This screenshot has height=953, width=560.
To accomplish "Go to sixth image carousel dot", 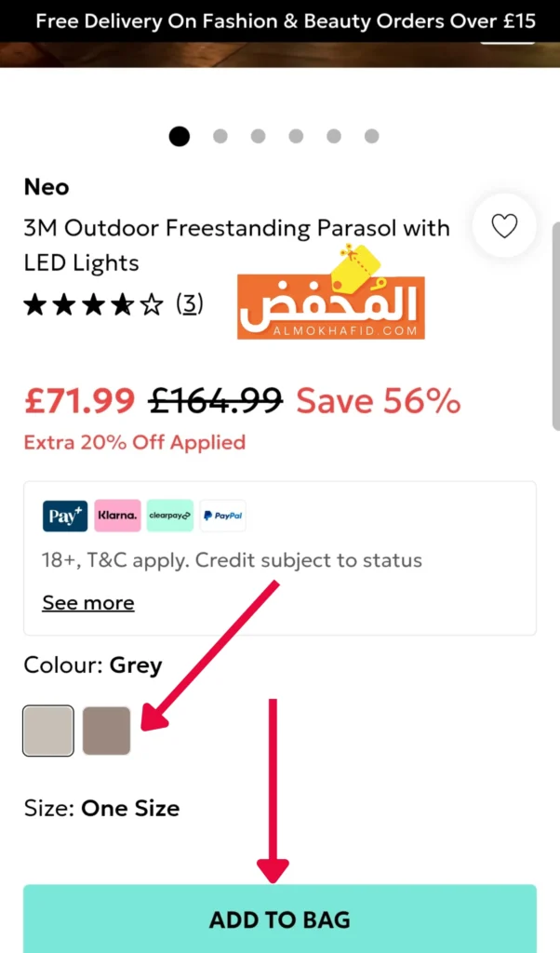I will pos(371,136).
